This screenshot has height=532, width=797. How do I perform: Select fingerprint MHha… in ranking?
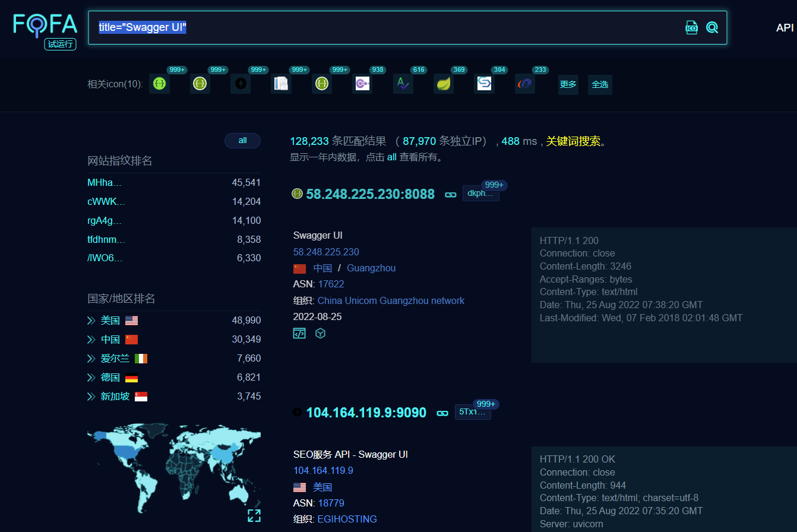pos(105,182)
